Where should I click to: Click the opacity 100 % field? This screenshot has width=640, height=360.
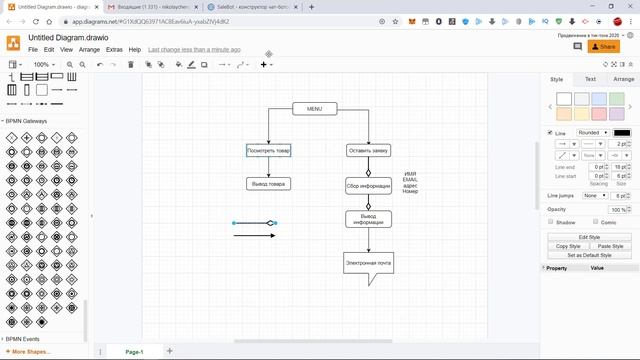(617, 209)
